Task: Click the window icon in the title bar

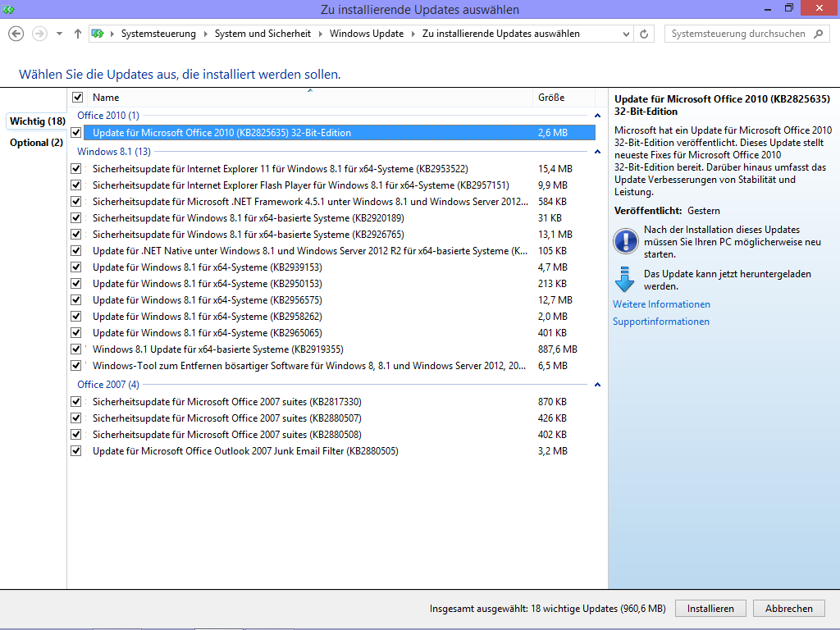Action: (8, 9)
